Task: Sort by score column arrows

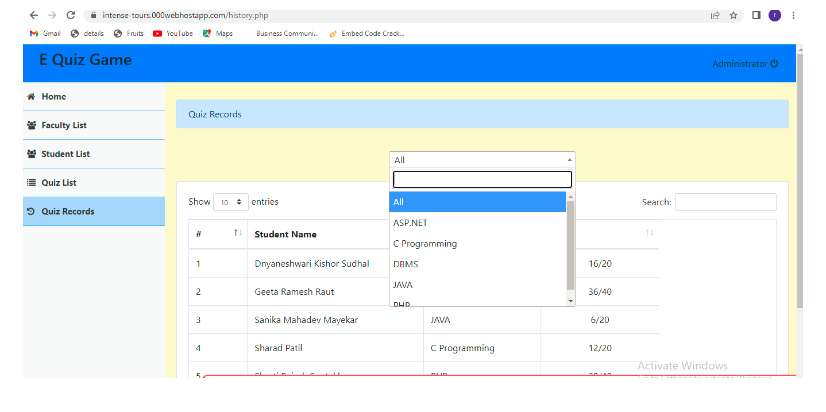Action: [650, 233]
